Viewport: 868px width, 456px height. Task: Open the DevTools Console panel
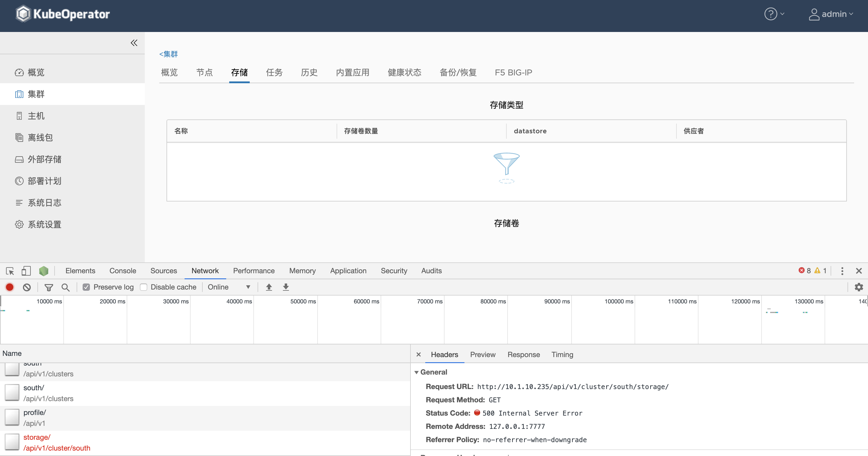[123, 271]
